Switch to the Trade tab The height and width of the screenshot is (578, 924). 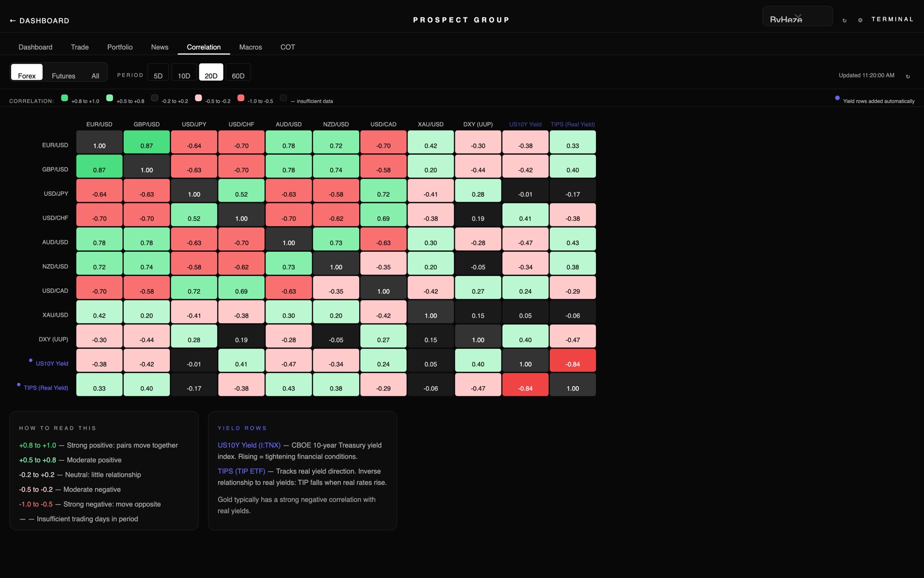click(x=80, y=47)
